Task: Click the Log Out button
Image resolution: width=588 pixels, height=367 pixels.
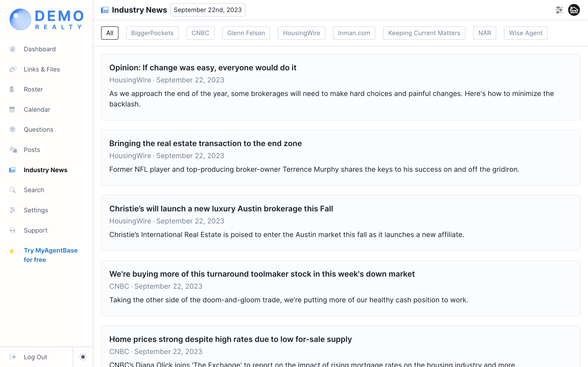Action: pyautogui.click(x=35, y=357)
